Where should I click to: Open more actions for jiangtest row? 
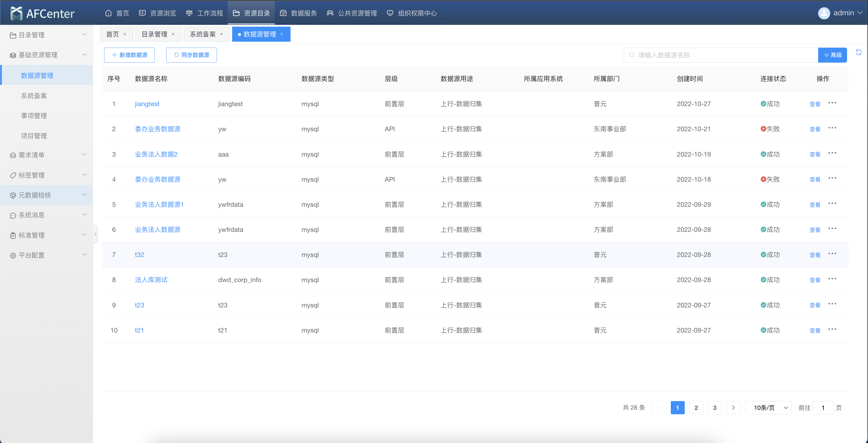tap(832, 103)
